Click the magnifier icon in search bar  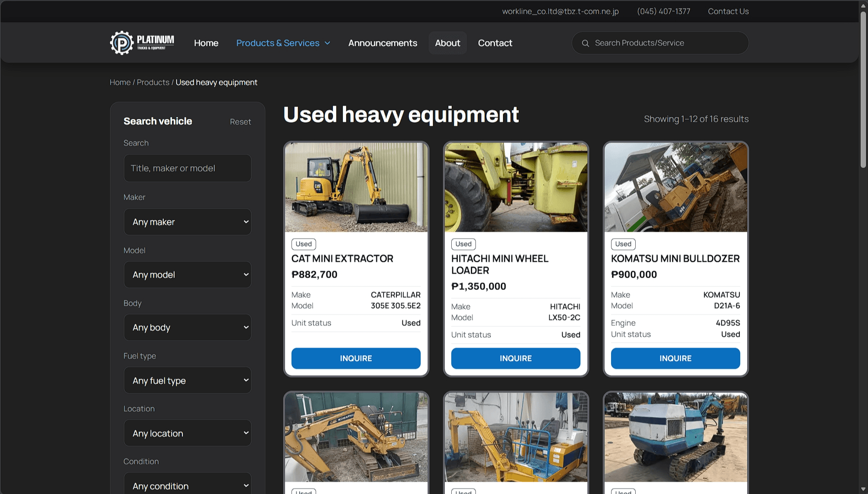pyautogui.click(x=585, y=43)
